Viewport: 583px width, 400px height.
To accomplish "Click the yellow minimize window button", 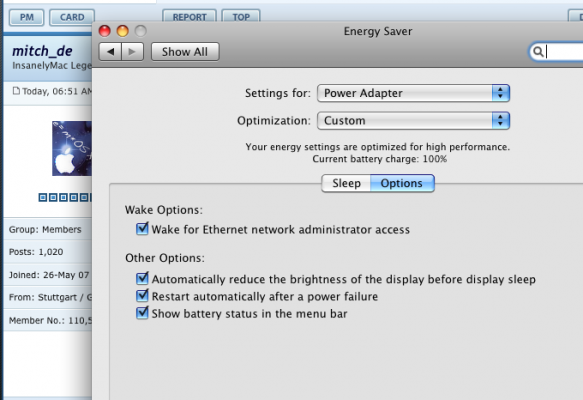I will coord(123,31).
